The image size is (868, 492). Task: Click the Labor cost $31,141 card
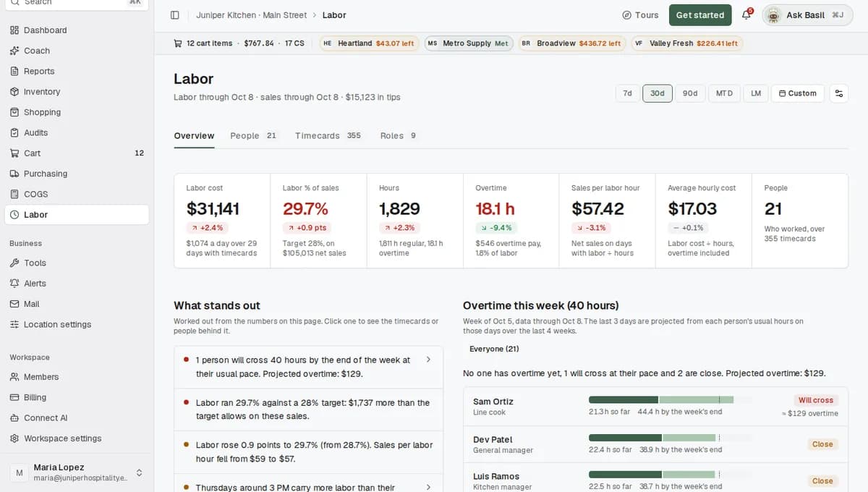[x=222, y=221]
